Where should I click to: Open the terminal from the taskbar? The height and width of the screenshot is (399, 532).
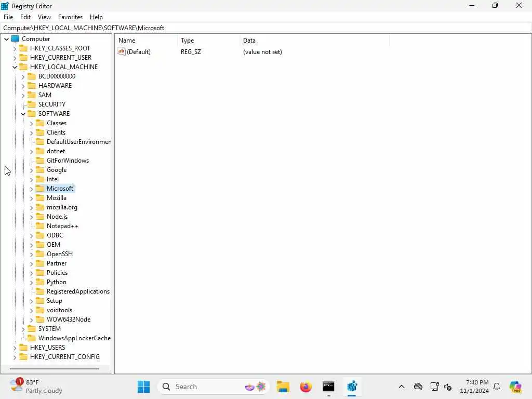pyautogui.click(x=328, y=387)
